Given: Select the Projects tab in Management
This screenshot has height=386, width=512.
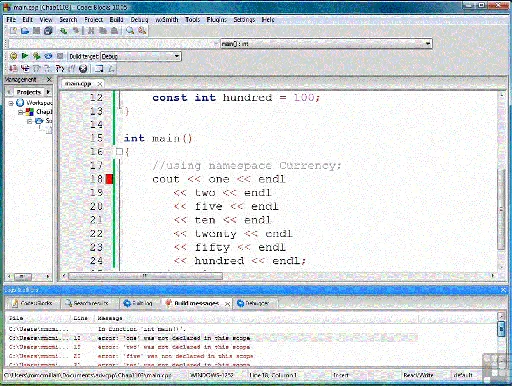Looking at the screenshot, I should click(x=29, y=92).
